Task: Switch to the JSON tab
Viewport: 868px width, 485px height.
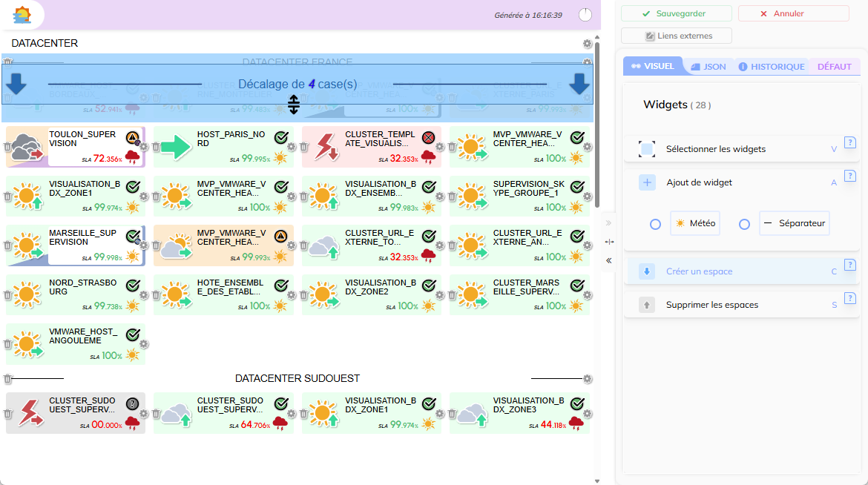Action: pos(708,67)
